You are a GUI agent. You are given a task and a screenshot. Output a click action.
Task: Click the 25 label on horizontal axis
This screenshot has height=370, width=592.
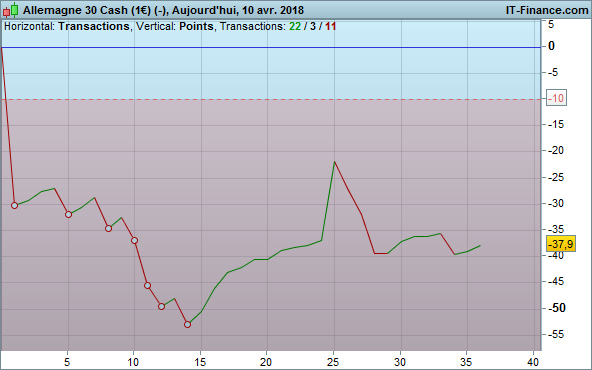click(333, 362)
